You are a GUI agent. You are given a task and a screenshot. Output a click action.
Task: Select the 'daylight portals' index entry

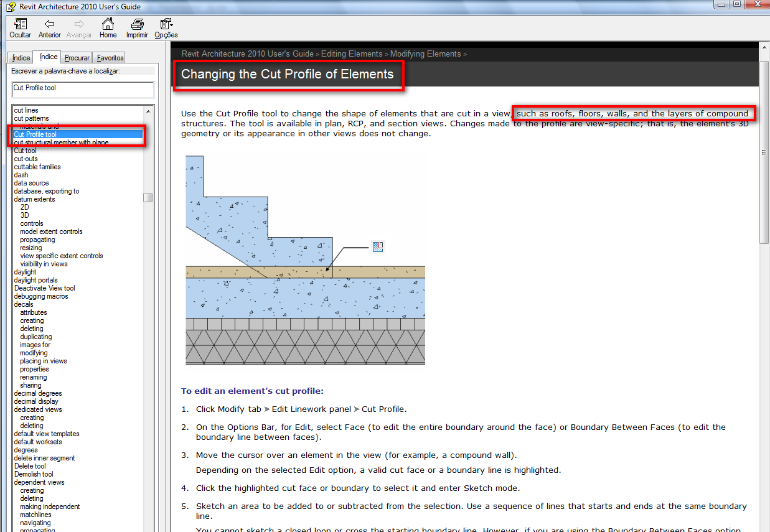pos(35,280)
